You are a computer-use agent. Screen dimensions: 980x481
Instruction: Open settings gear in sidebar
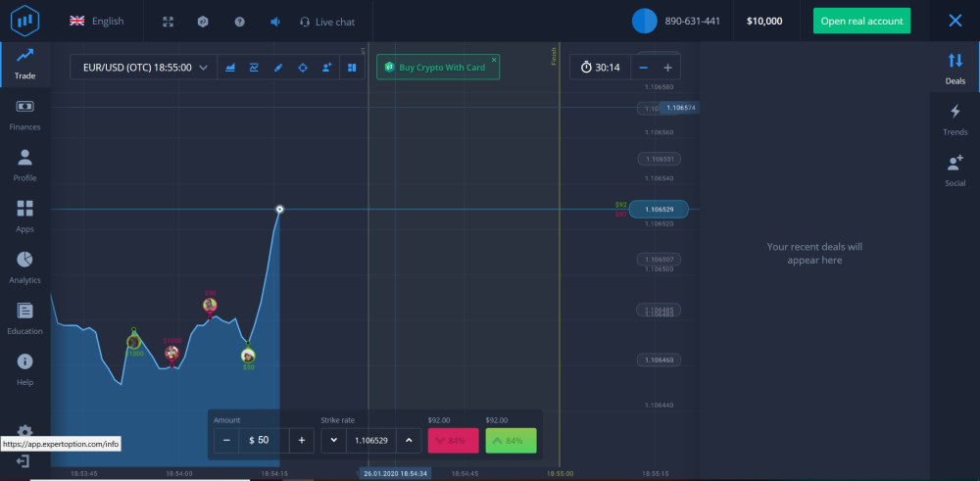tap(25, 431)
